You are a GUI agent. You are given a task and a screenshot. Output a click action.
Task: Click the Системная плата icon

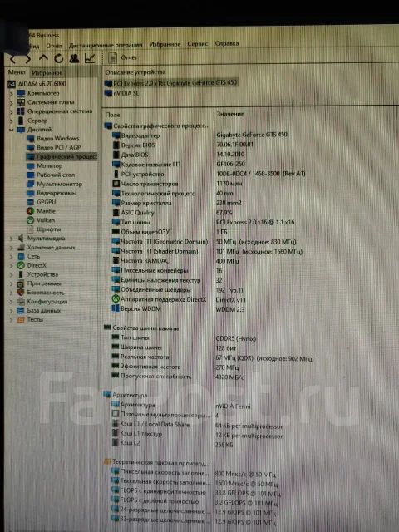click(21, 102)
